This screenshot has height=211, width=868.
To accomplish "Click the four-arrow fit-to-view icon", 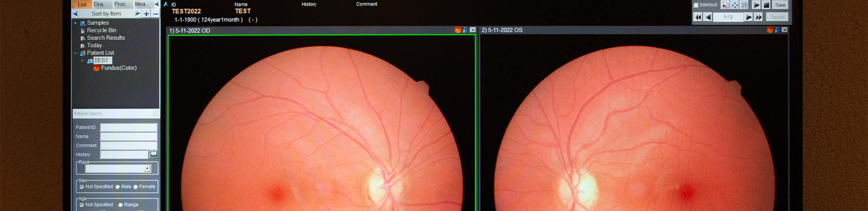I will pyautogui.click(x=735, y=5).
